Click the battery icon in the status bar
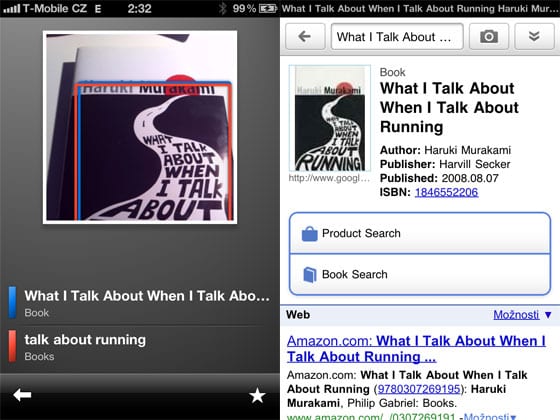The image size is (560, 420). pos(268,8)
